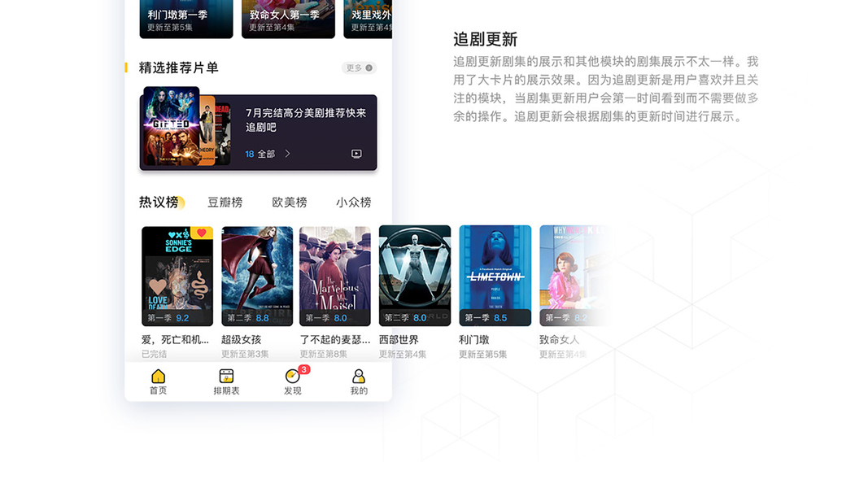This screenshot has width=868, height=488.
Task: Switch to the 小众榜 tab
Action: [x=354, y=203]
